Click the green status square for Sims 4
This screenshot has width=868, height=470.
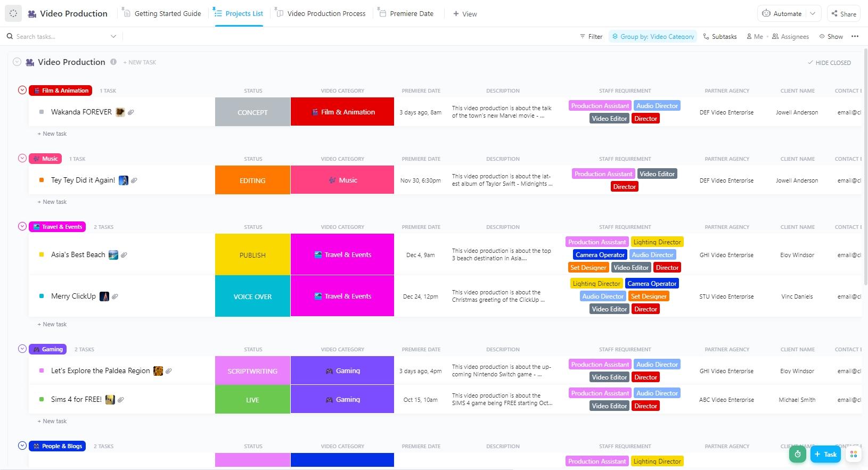pos(42,399)
